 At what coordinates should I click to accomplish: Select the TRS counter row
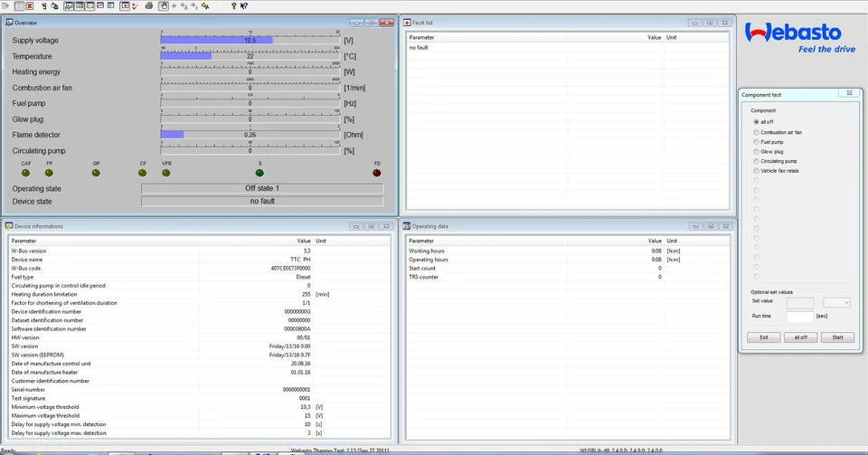click(x=568, y=277)
